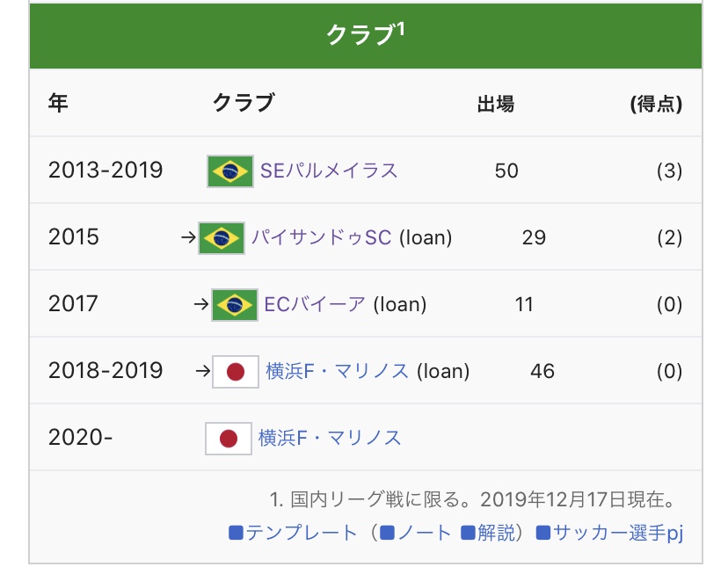Click blue square icon before テンプレート
Image resolution: width=728 pixels, height=567 pixels.
(236, 533)
